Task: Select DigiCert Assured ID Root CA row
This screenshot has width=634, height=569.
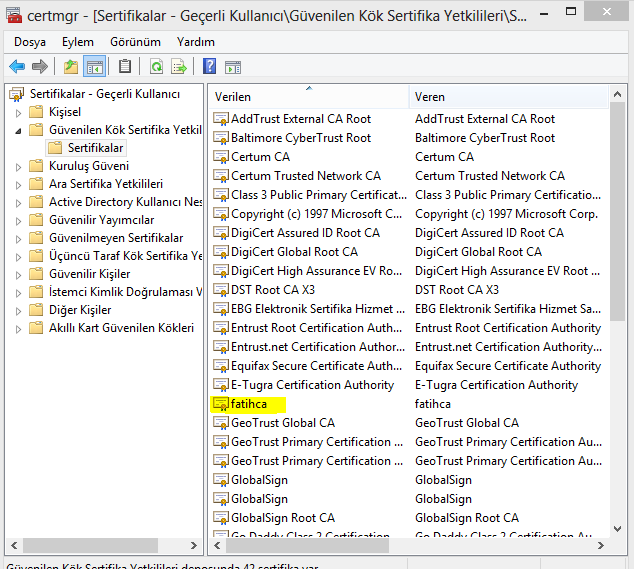Action: (x=409, y=233)
